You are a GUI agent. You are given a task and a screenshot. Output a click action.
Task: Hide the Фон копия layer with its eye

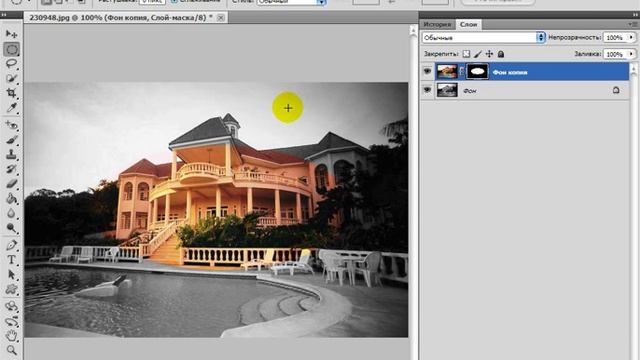coord(427,71)
